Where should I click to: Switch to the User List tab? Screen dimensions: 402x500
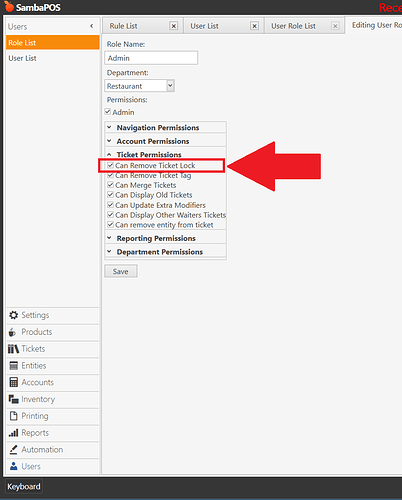204,26
